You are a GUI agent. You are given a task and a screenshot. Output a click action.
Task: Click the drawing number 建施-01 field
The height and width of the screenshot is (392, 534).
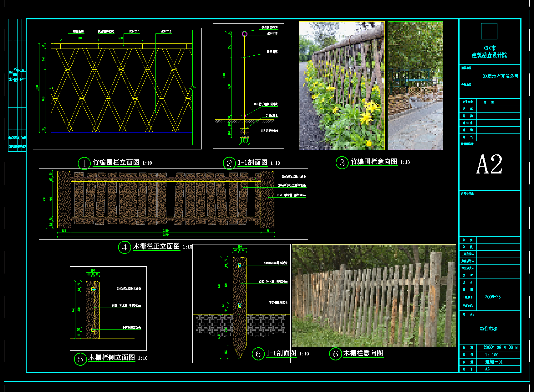(494, 362)
